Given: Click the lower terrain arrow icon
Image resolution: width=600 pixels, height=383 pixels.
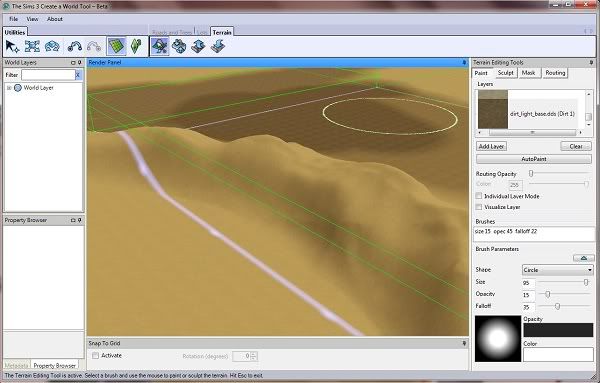Looking at the screenshot, I should coord(218,46).
